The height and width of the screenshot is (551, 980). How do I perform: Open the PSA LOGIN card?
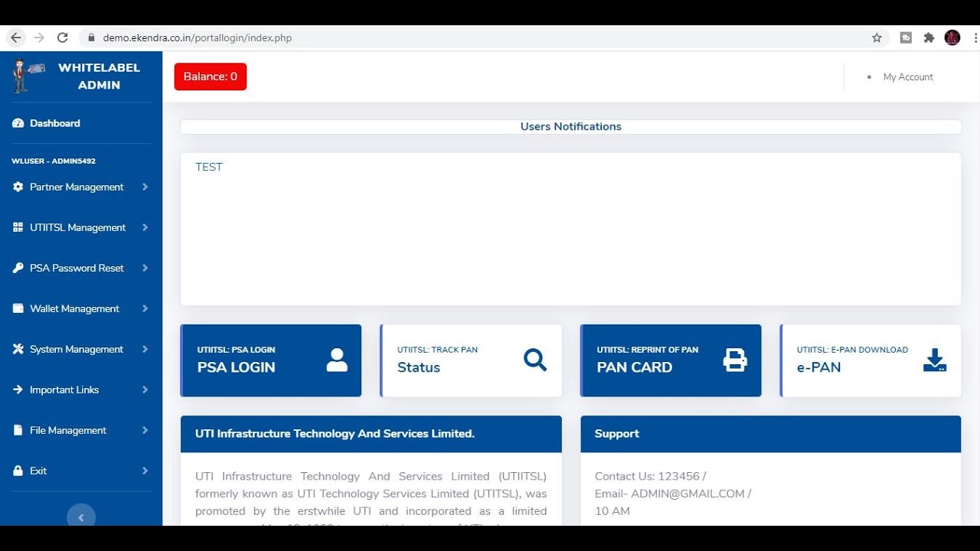coord(271,360)
